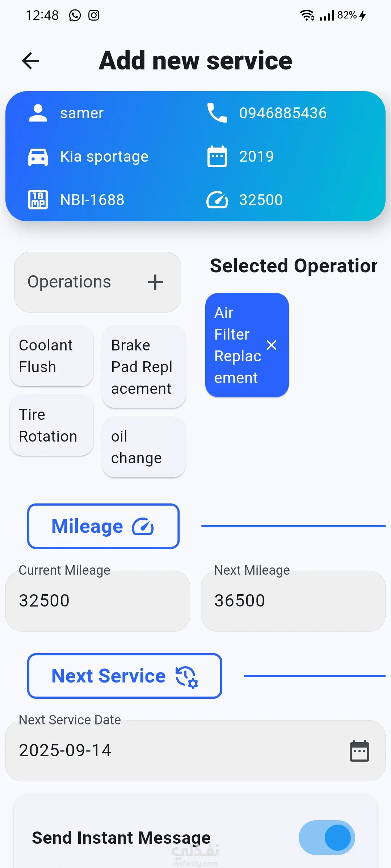Toggle Send Instant Message switch

(x=327, y=837)
